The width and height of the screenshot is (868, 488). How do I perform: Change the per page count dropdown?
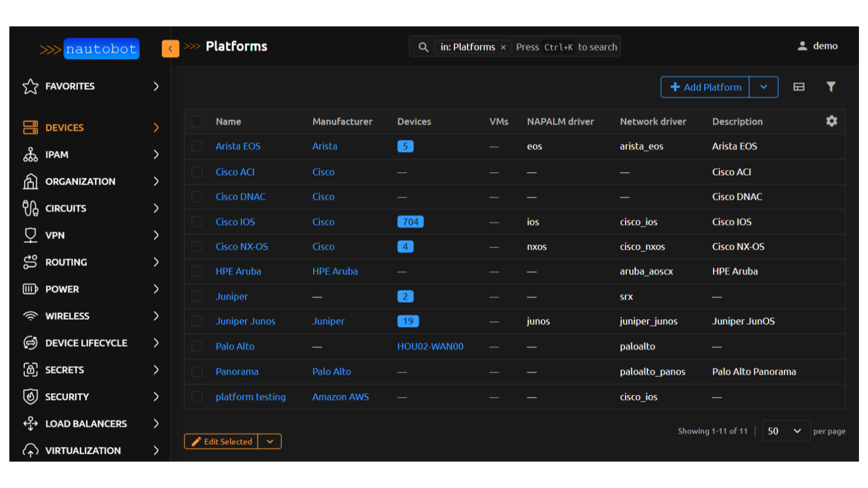(x=785, y=431)
